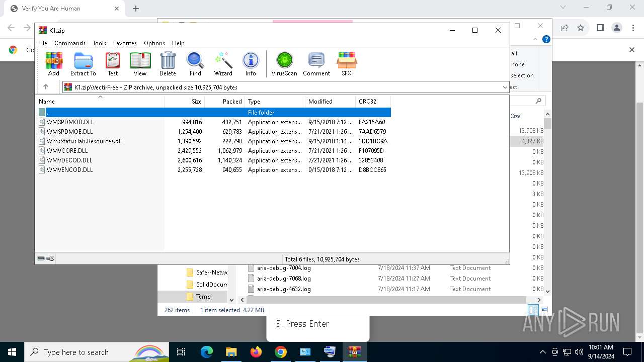Open the Favorites menu

[x=125, y=43]
